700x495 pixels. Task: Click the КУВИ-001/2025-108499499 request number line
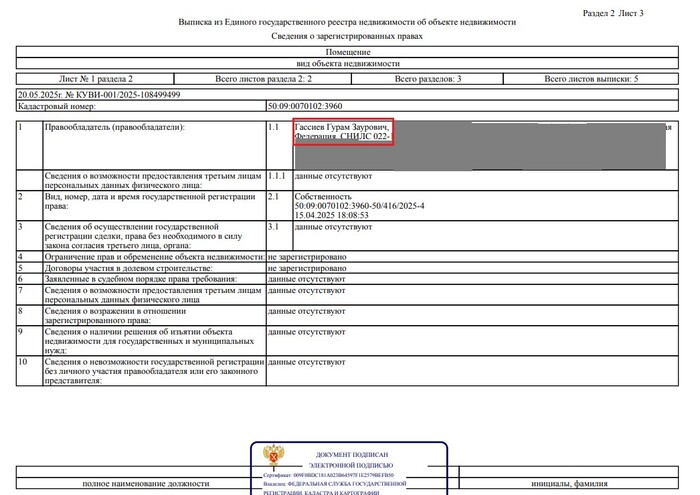click(x=99, y=93)
